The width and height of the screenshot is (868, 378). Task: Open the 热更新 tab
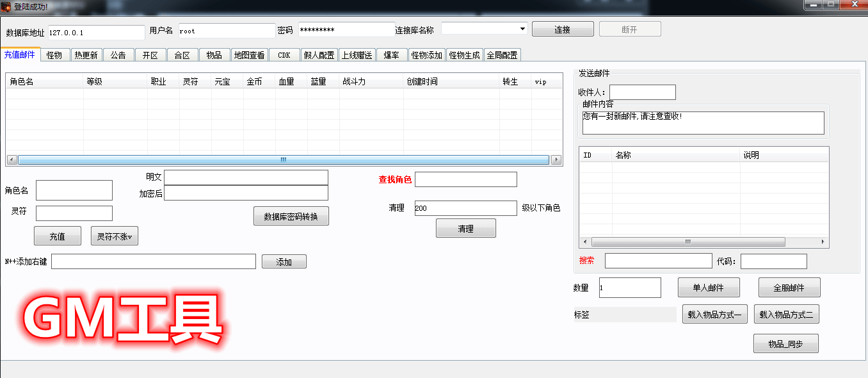[x=86, y=55]
